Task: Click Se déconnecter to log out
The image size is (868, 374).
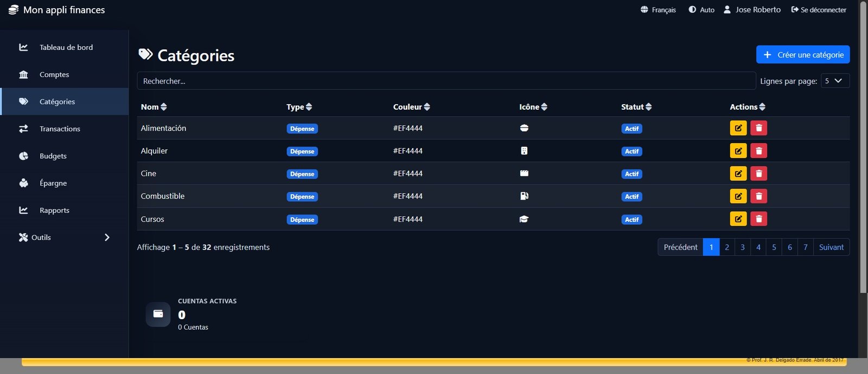Action: coord(819,10)
